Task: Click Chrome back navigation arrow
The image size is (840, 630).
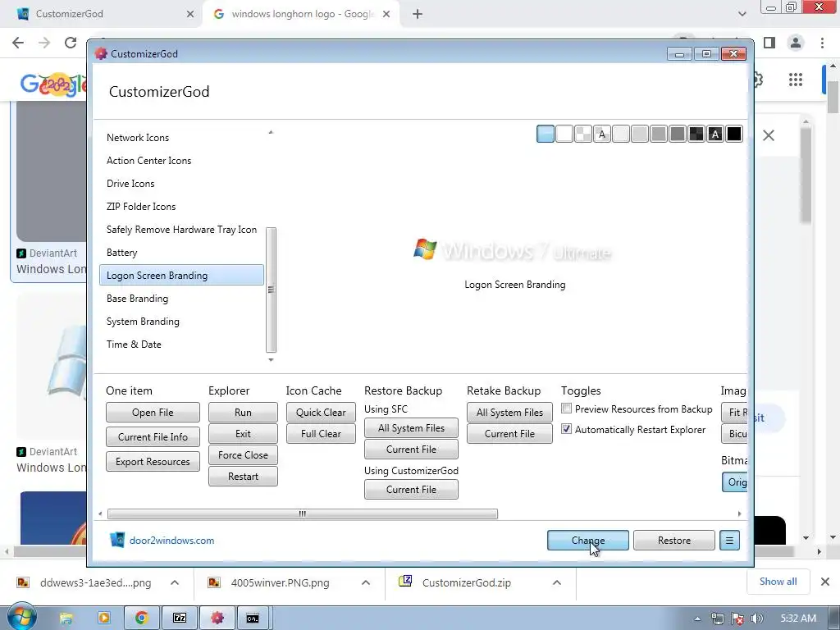Action: 18,43
